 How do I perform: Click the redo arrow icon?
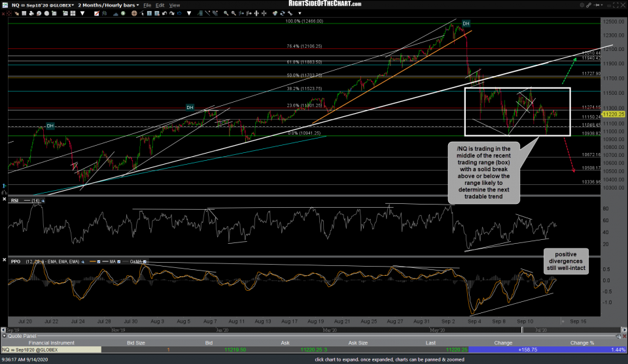pyautogui.click(x=172, y=13)
